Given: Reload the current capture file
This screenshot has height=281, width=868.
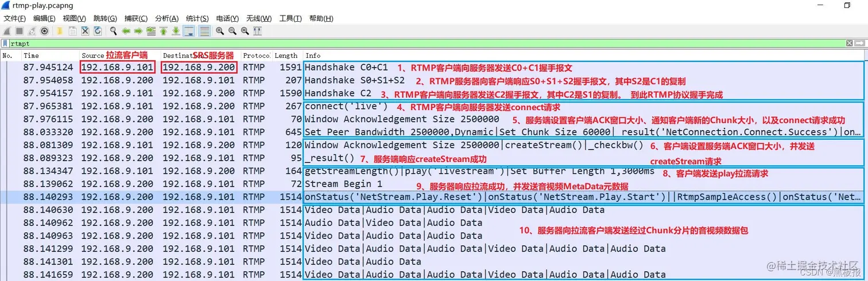Looking at the screenshot, I should tap(98, 31).
